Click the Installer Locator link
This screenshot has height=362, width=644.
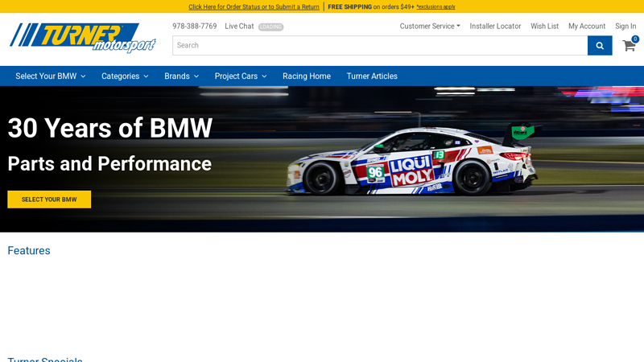point(495,27)
